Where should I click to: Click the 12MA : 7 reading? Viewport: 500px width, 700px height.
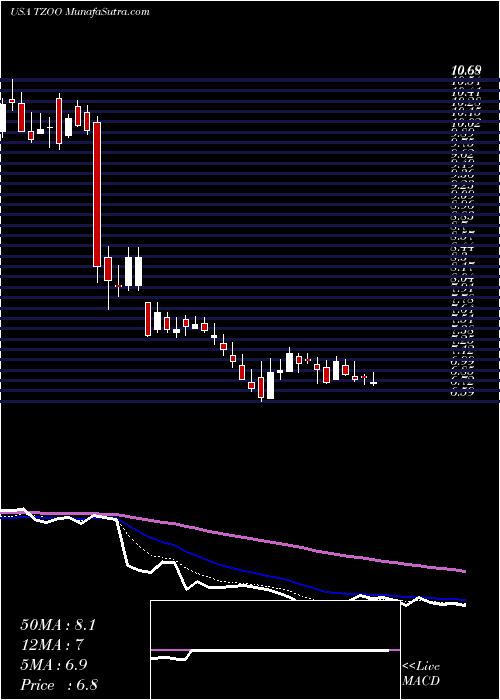point(52,645)
